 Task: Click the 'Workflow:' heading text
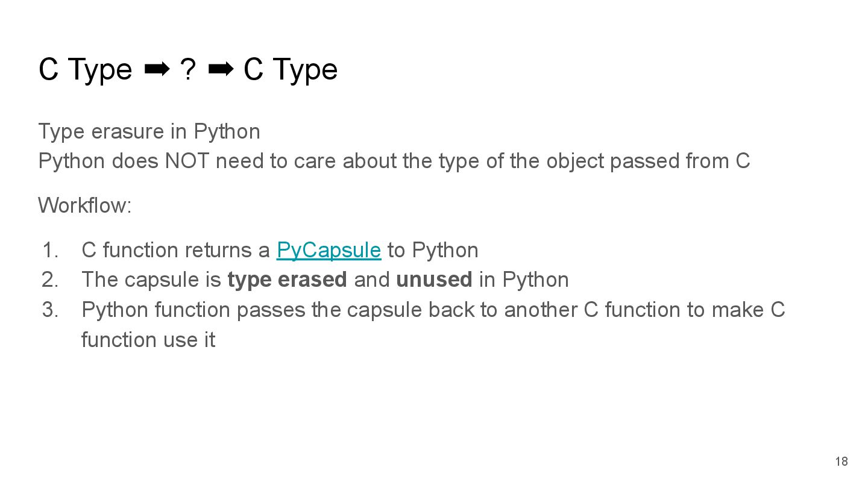pos(85,205)
